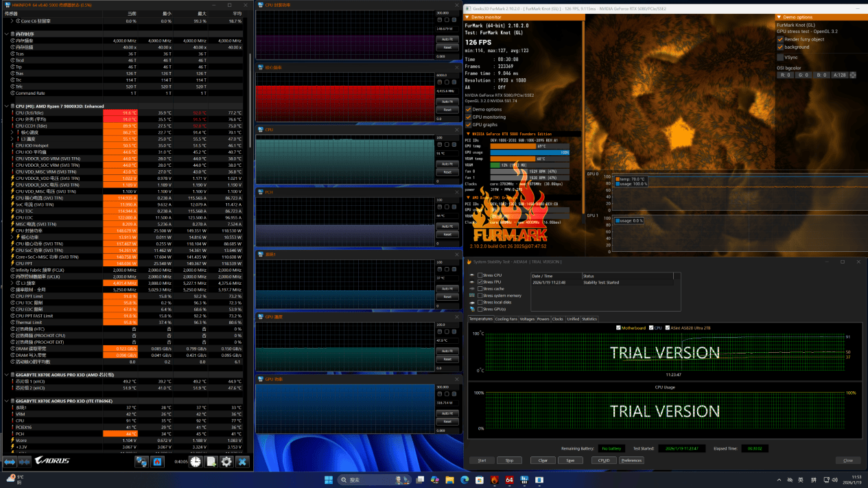Click the OSI bgcolor swatch
This screenshot has width=868, height=488.
[853, 75]
